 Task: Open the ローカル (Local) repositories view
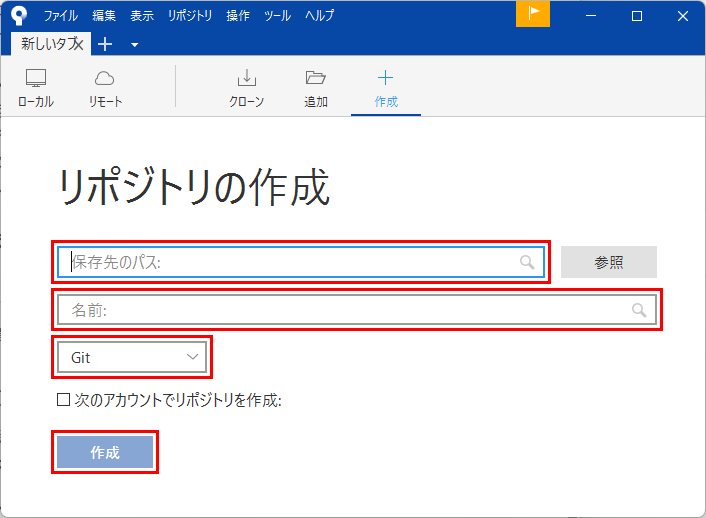[36, 88]
